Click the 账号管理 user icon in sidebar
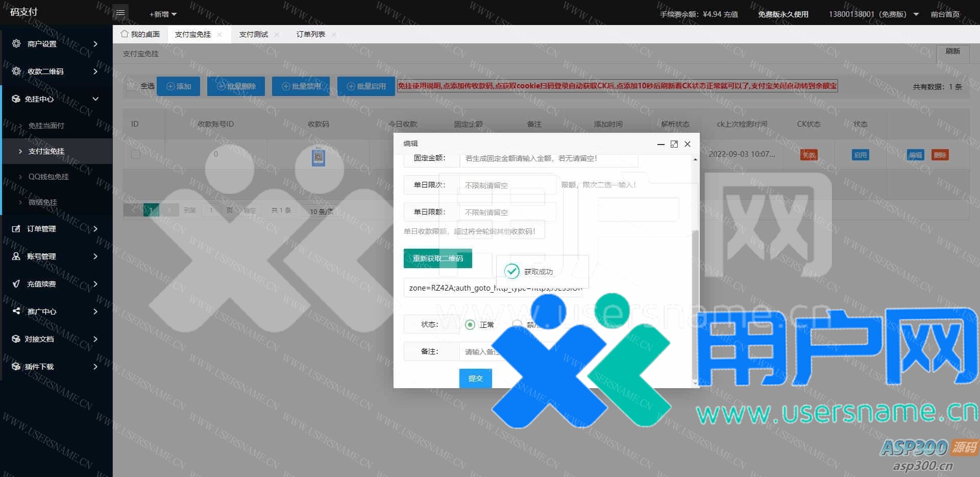The width and height of the screenshot is (980, 477). (16, 256)
